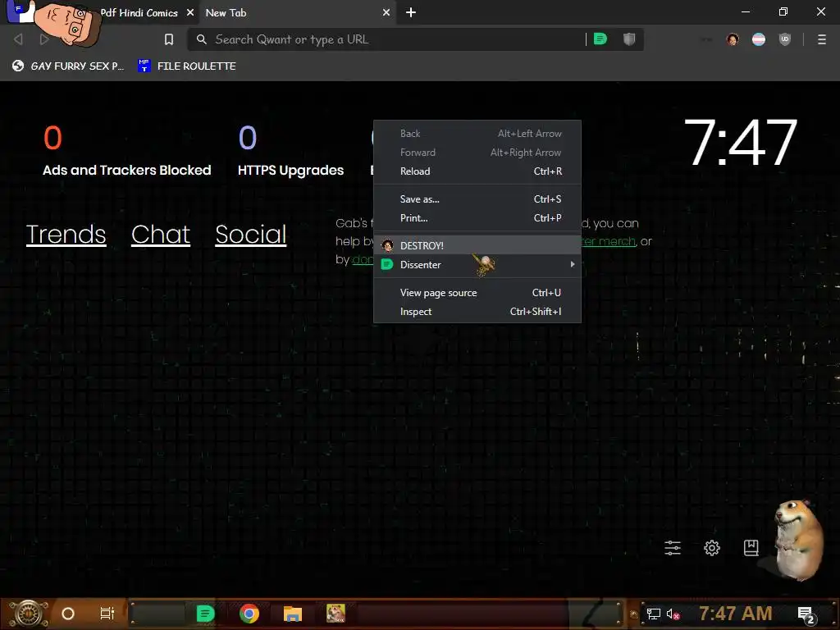Image resolution: width=840 pixels, height=630 pixels.
Task: Open the uBlock shield extension
Action: pyautogui.click(x=785, y=39)
